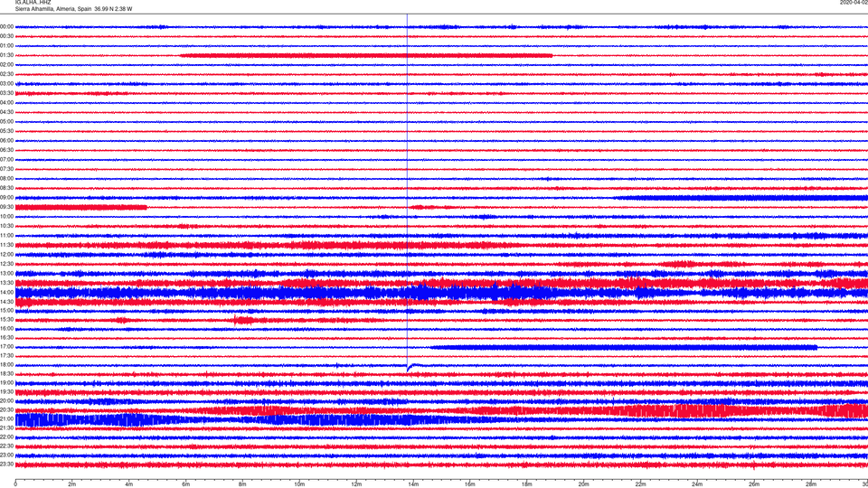Screen dimensions: 868x488
Task: Click the '04:30' time label
Action: point(6,112)
